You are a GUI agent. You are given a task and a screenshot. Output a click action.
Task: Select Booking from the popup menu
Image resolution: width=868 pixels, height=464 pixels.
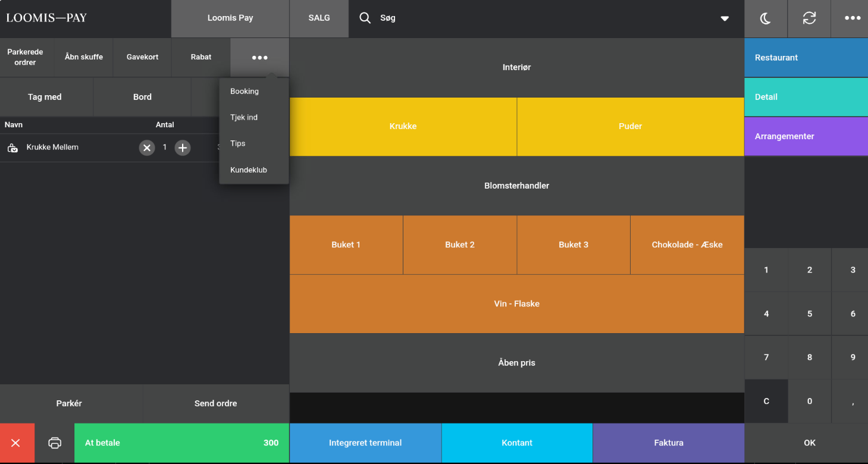[245, 92]
